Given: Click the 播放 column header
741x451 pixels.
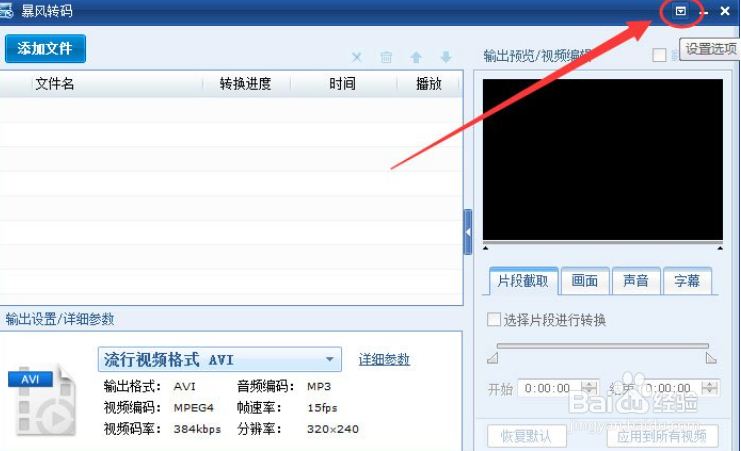Looking at the screenshot, I should (429, 84).
